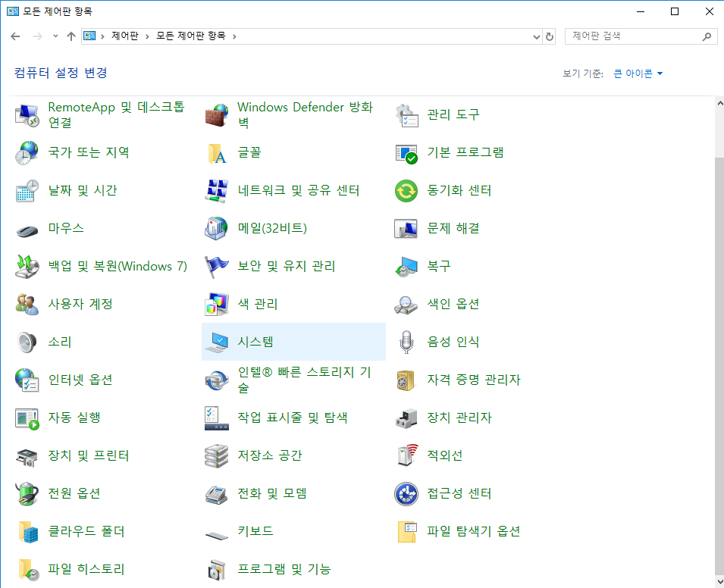Image resolution: width=724 pixels, height=588 pixels.
Task: Open the 관리 도구 gear icon
Action: [406, 115]
